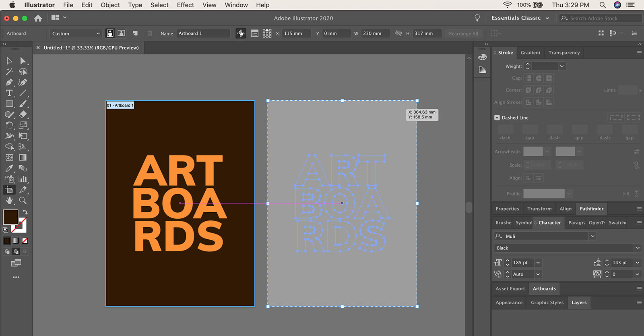644x336 pixels.
Task: Switch artboard to landscape orientation
Action: click(x=121, y=33)
